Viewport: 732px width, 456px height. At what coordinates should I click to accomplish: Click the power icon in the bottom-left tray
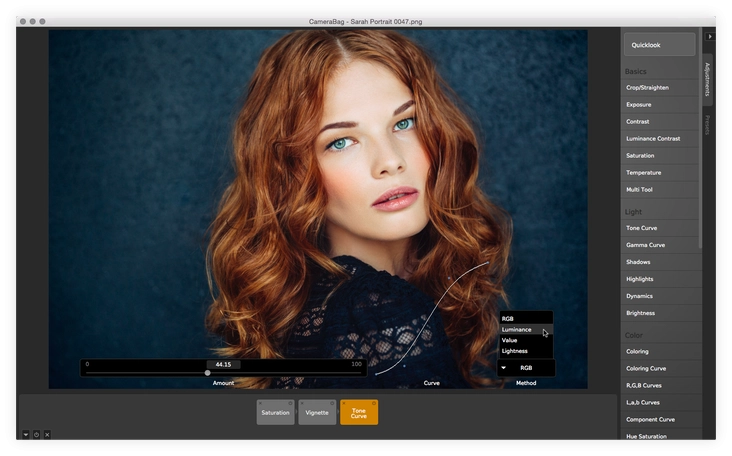(x=36, y=435)
